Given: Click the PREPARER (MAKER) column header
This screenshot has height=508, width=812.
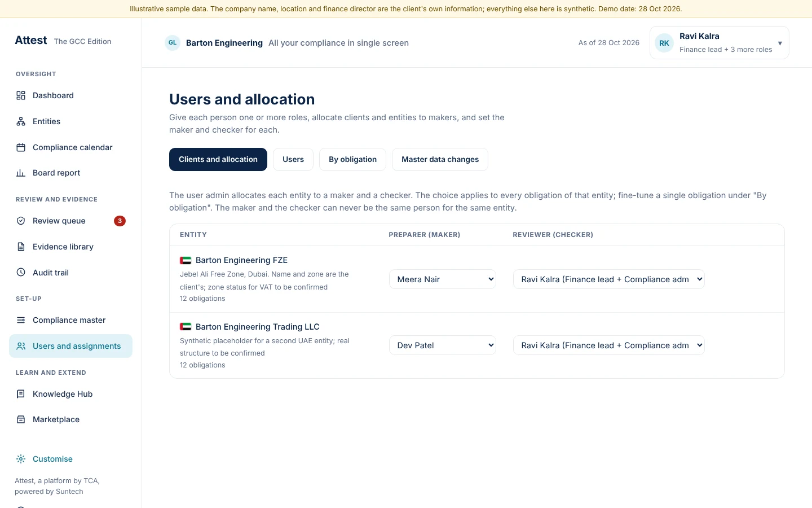Looking at the screenshot, I should (425, 235).
